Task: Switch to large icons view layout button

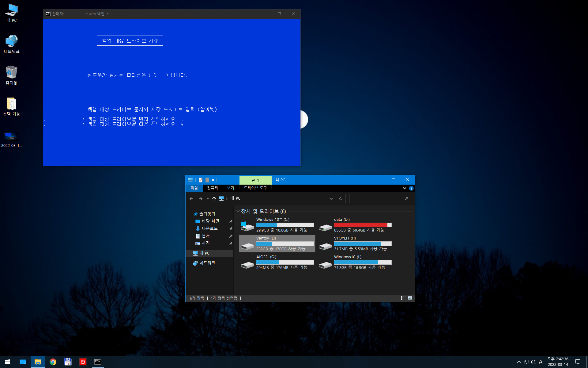Action: [410, 298]
